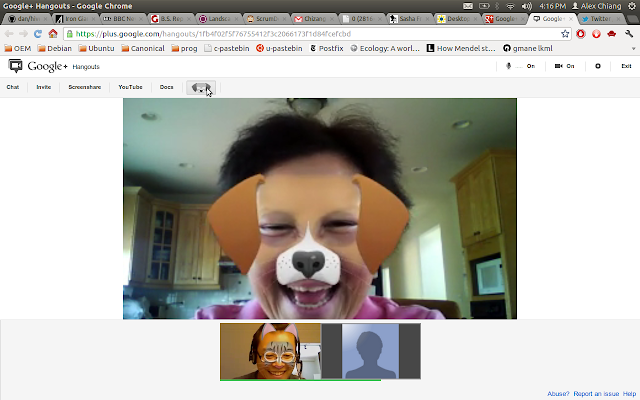Switch to the Sasha Fr tab
The image size is (640, 400).
[x=409, y=19]
